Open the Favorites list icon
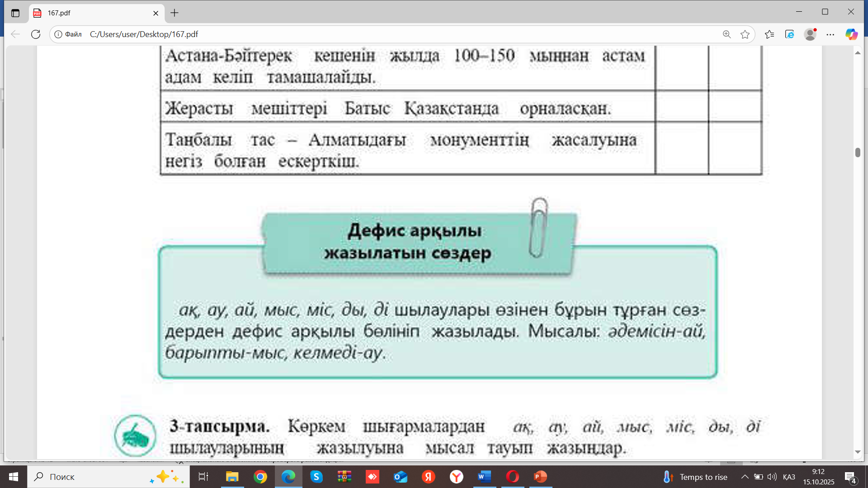868x488 pixels. [x=769, y=34]
